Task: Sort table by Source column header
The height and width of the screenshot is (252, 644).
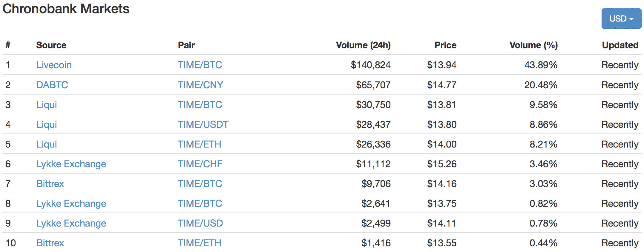Action: [51, 45]
